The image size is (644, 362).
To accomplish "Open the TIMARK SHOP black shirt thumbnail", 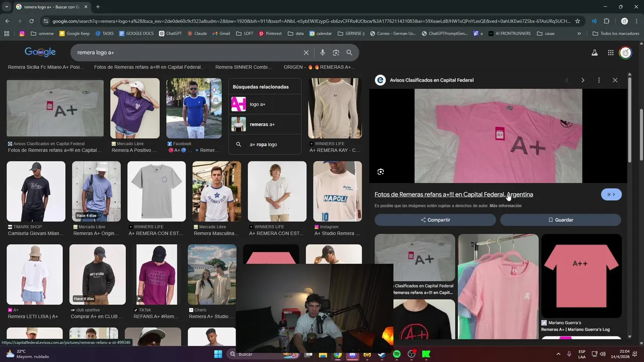I will 36,192.
